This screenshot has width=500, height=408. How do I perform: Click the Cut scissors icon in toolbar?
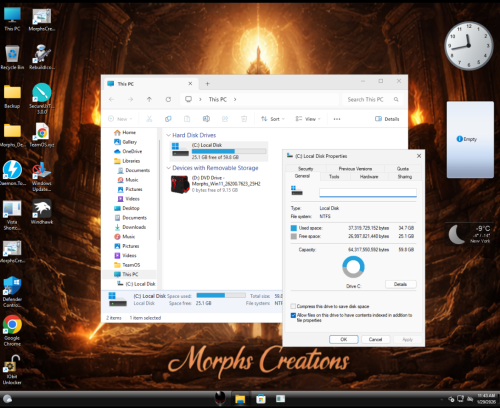(149, 119)
